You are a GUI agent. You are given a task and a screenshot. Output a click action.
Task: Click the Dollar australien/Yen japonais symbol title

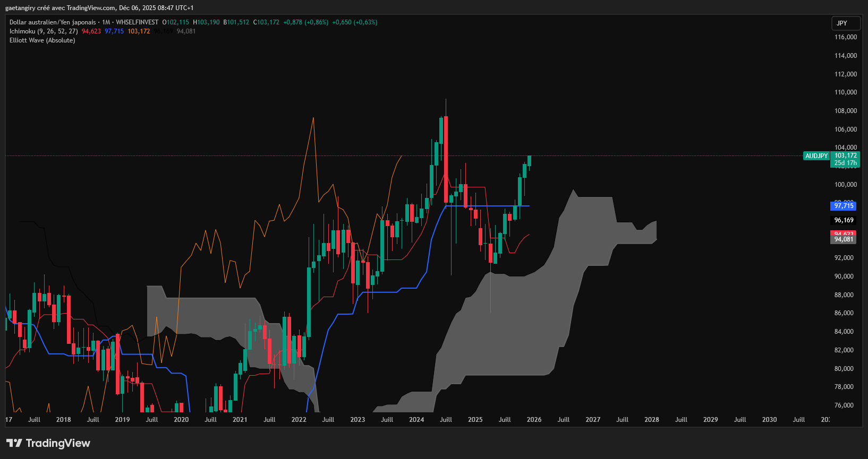tap(53, 22)
